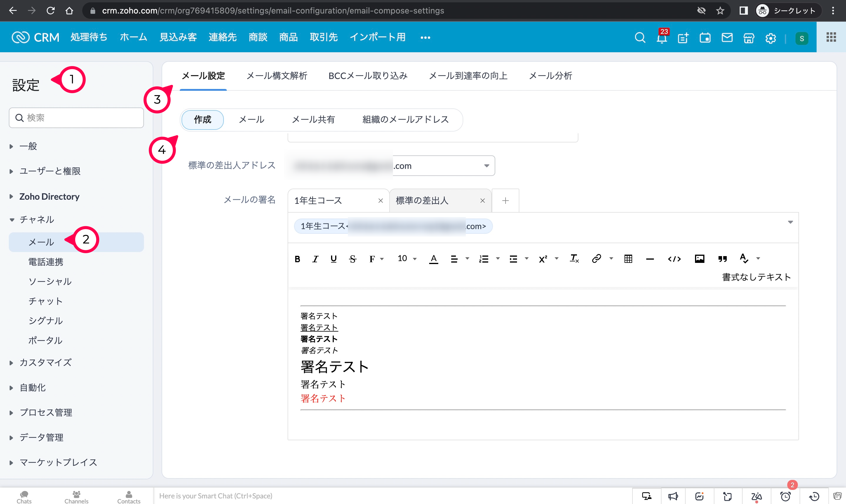The image size is (846, 504).
Task: Insert a table in the signature editor
Action: click(x=628, y=258)
